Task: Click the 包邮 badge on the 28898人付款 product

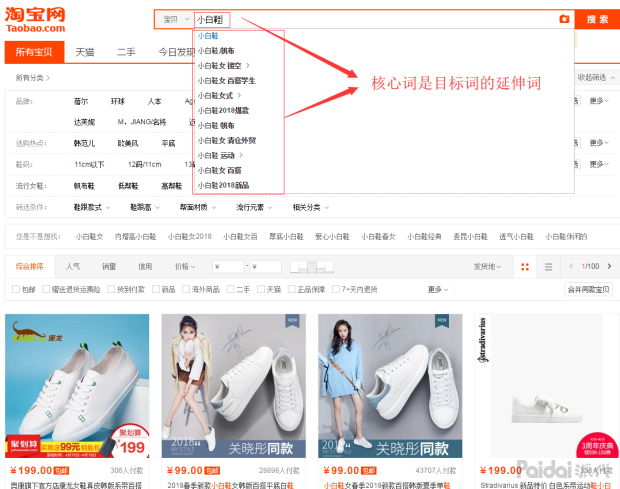Action: [212, 470]
